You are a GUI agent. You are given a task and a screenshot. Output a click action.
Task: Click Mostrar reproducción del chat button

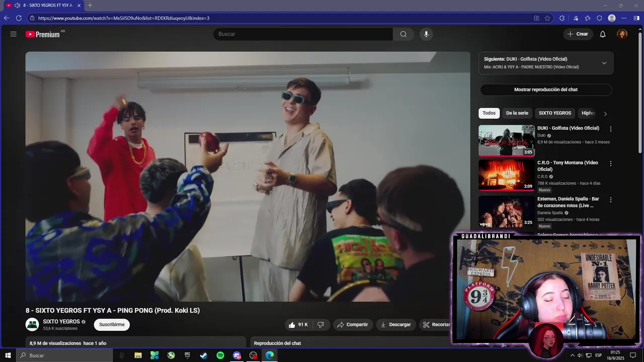click(546, 89)
